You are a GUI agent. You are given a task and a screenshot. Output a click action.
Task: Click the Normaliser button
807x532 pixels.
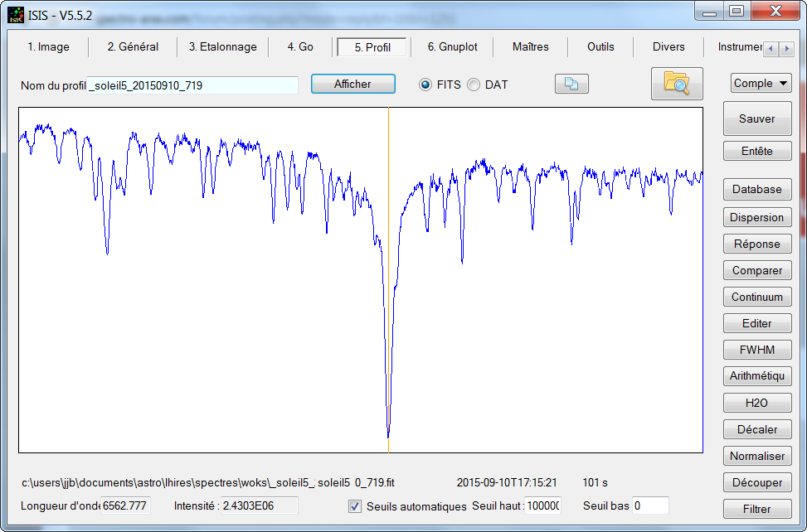(x=757, y=456)
